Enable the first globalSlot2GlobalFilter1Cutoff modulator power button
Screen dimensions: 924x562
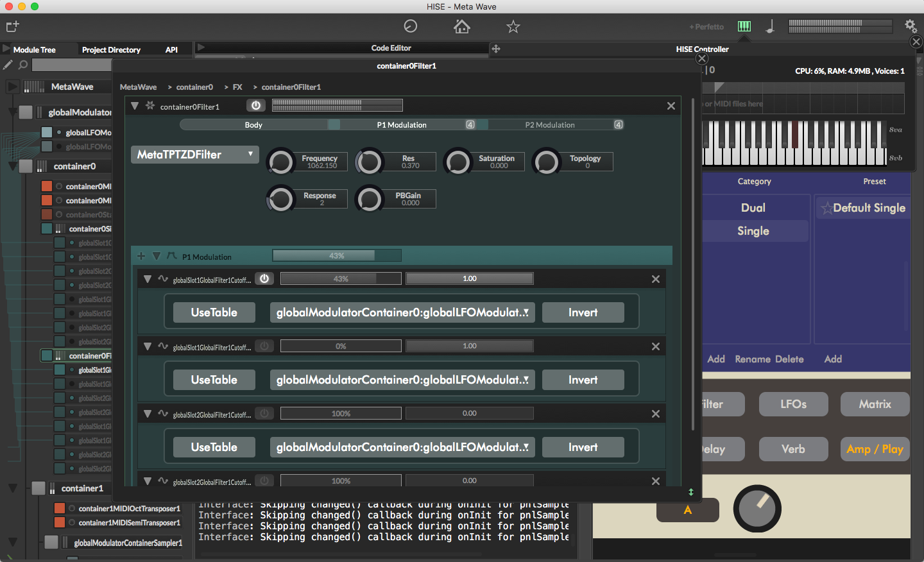point(264,413)
